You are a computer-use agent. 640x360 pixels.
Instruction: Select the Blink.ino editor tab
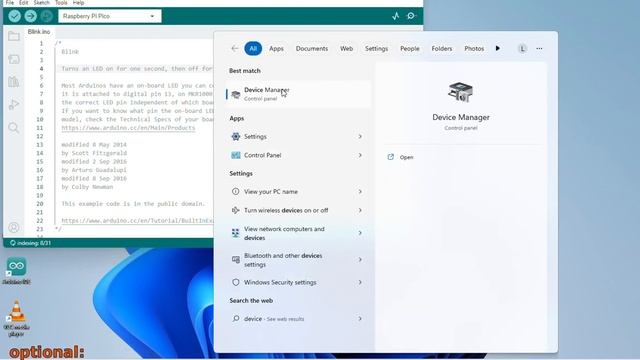click(x=39, y=31)
